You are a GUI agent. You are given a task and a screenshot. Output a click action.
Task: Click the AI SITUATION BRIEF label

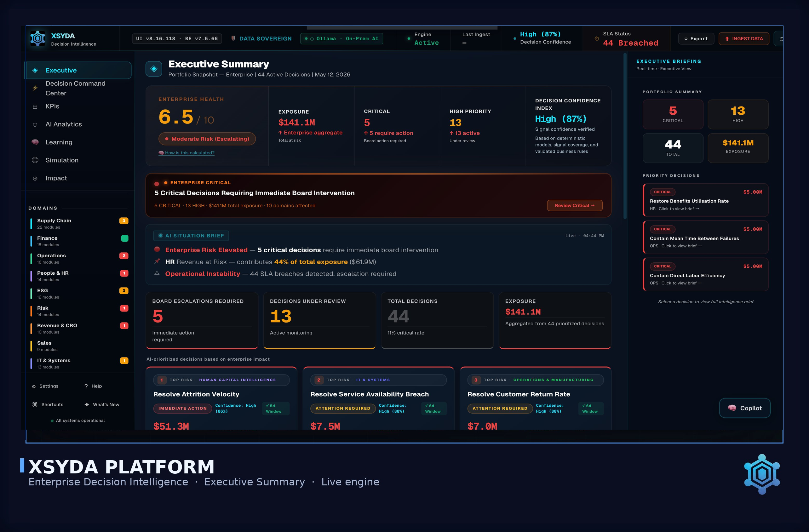[x=191, y=236]
